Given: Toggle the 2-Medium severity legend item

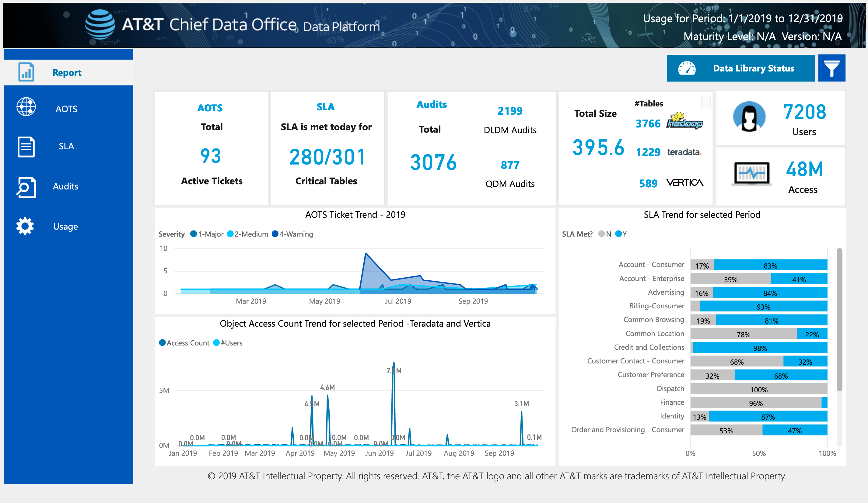Looking at the screenshot, I should tap(248, 234).
